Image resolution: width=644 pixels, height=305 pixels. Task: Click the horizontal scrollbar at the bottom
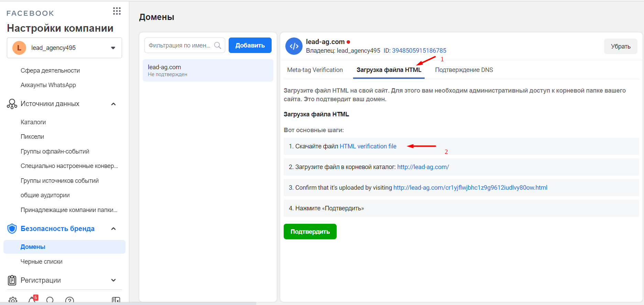(128, 304)
